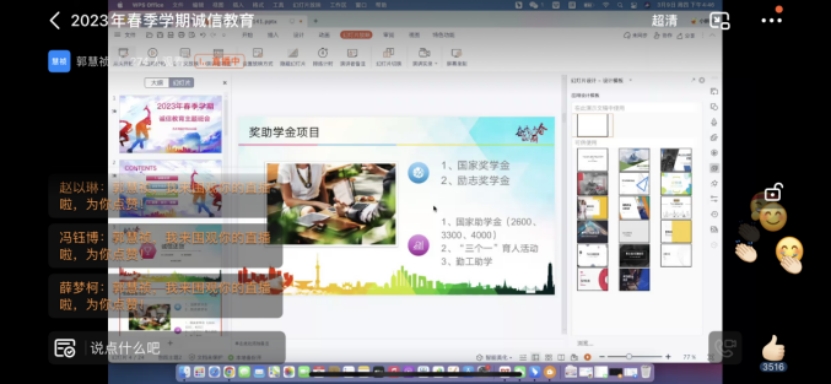Open the video call link-mic icon

click(724, 347)
